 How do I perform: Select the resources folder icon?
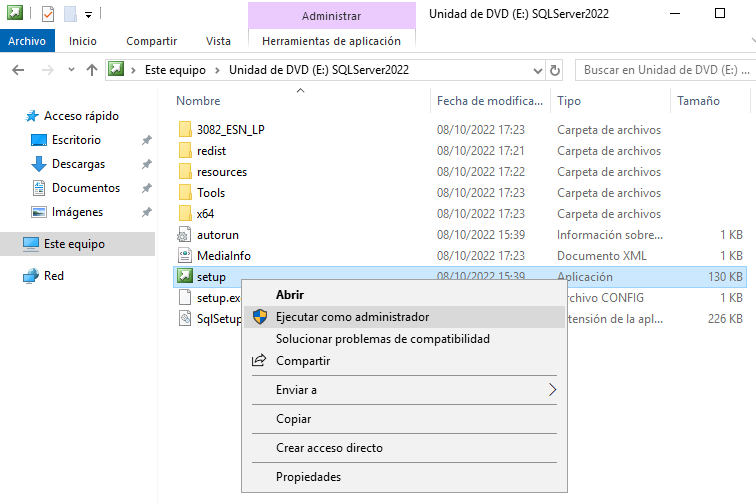click(x=185, y=171)
